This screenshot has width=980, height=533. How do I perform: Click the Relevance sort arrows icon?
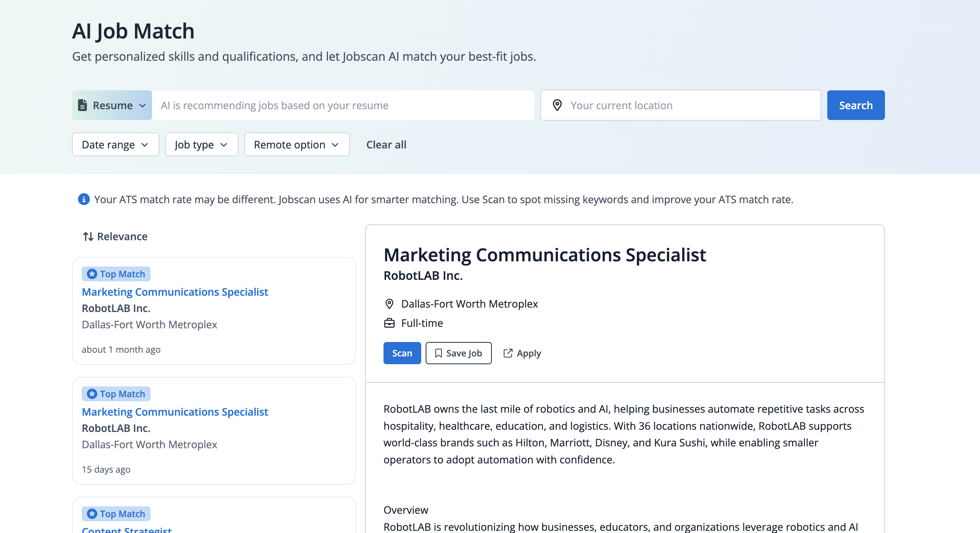[88, 237]
